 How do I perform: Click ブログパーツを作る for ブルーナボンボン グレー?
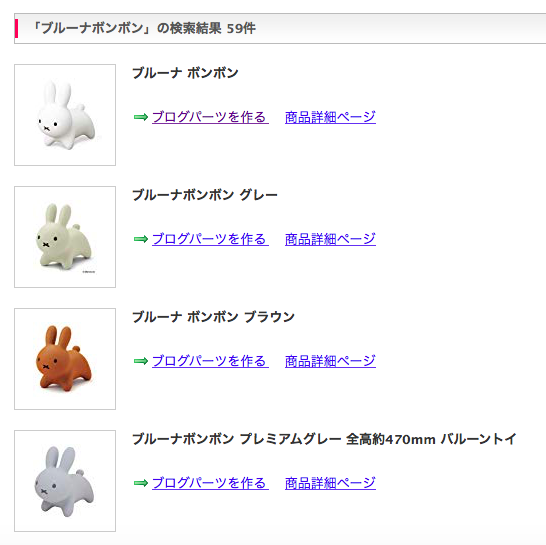pyautogui.click(x=210, y=239)
